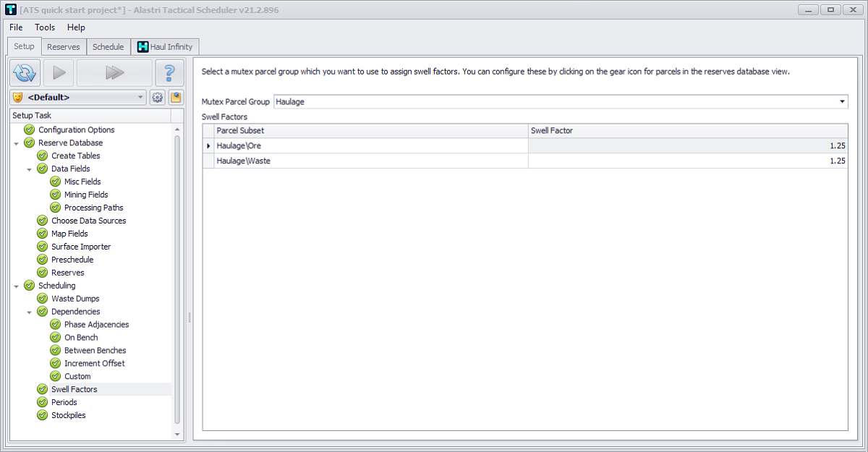Click green check icon next to Map Fields

coord(43,234)
